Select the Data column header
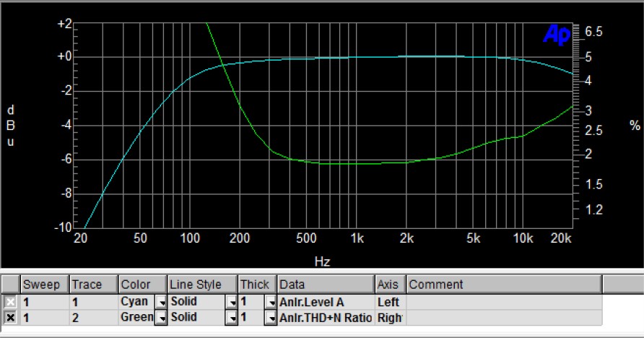The image size is (644, 338). point(326,285)
